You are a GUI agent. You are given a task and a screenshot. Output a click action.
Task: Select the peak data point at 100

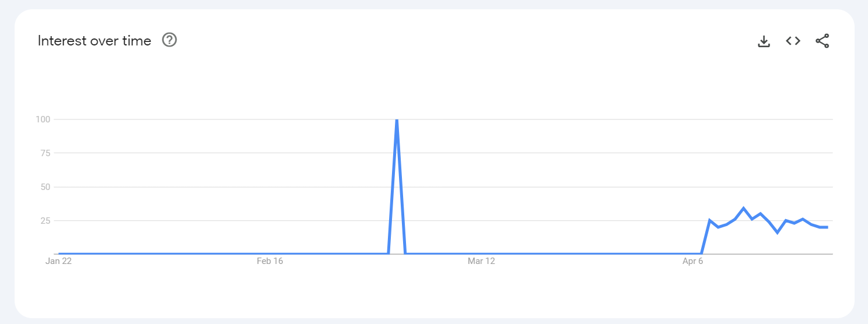397,120
